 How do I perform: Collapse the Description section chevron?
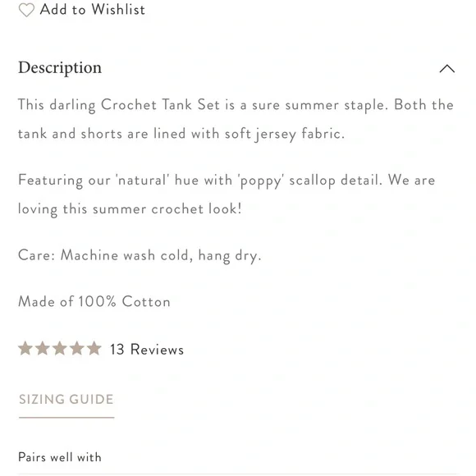tap(446, 69)
